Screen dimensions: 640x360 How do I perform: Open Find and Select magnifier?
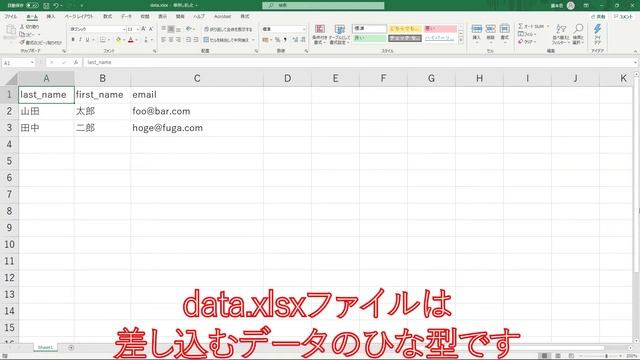click(578, 34)
